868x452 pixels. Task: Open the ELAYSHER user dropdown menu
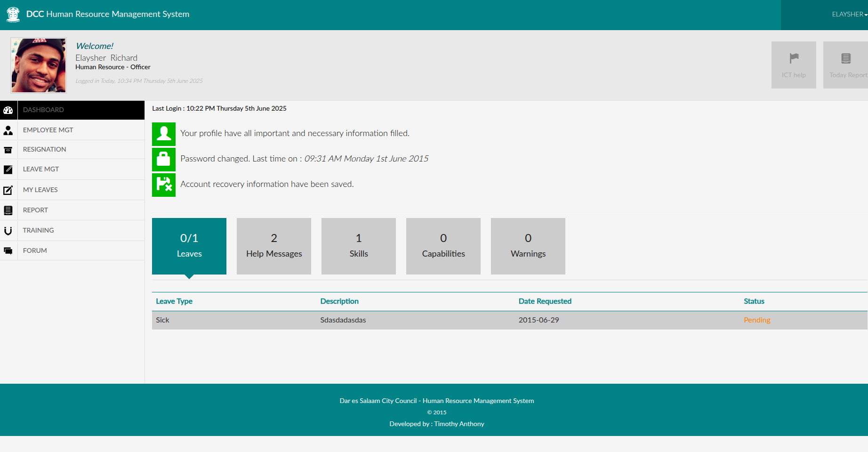click(849, 14)
